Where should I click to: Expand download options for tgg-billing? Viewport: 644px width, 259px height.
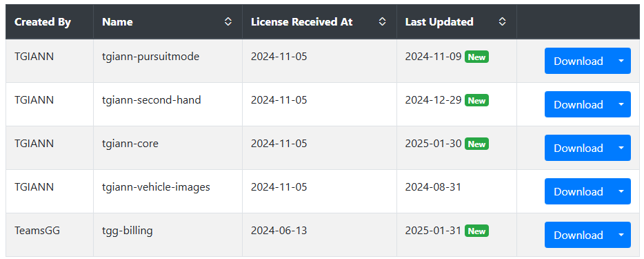click(x=621, y=235)
